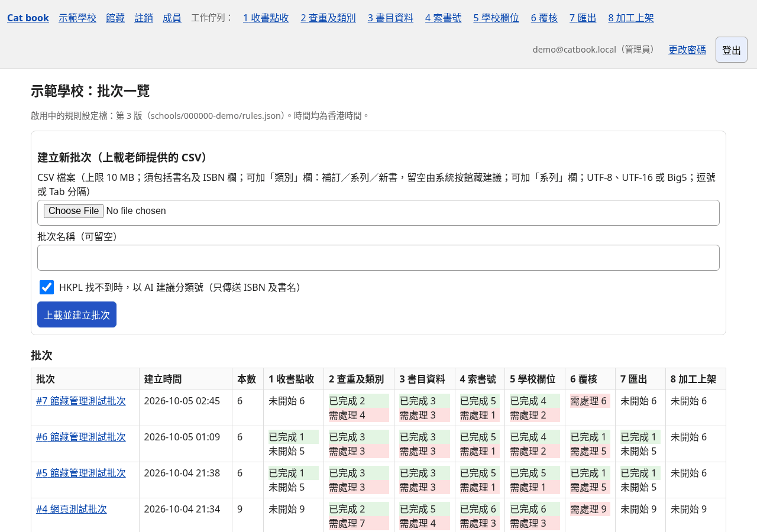Image resolution: width=757 pixels, height=532 pixels.
Task: Click timestamp 2026-10-05 02:45
Action: (182, 401)
